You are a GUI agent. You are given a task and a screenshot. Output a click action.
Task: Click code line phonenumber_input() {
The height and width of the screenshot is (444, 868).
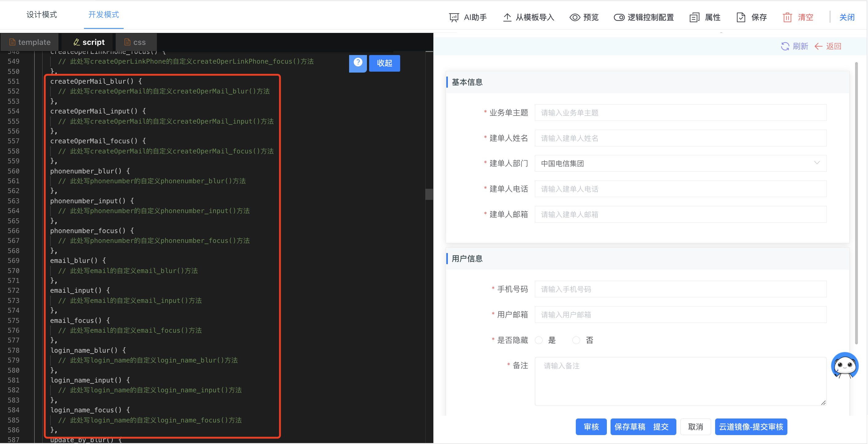click(92, 201)
